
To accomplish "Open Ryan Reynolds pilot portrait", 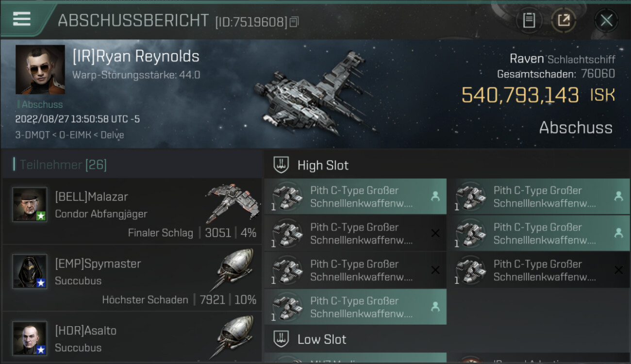I will (x=40, y=69).
